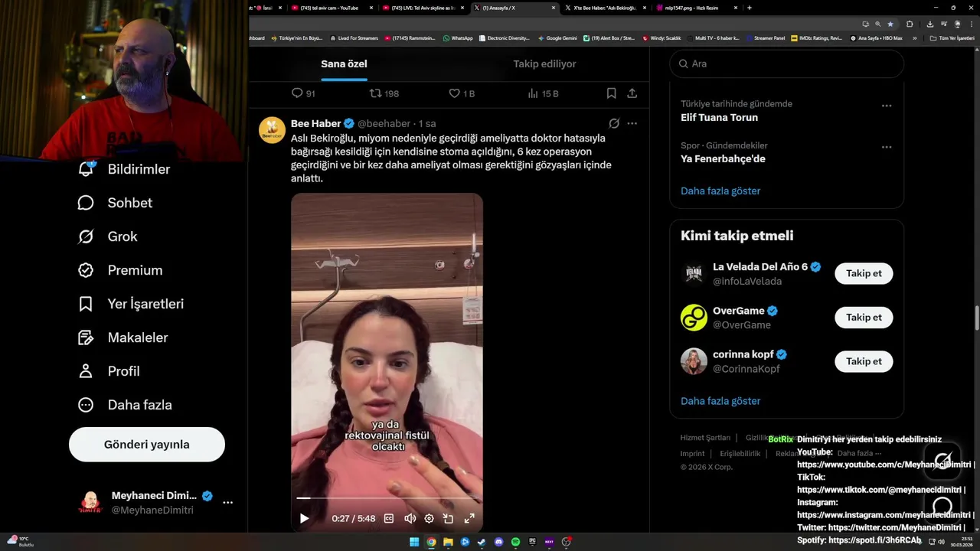This screenshot has width=980, height=551.
Task: Open Chrome downloads
Action: 929,24
